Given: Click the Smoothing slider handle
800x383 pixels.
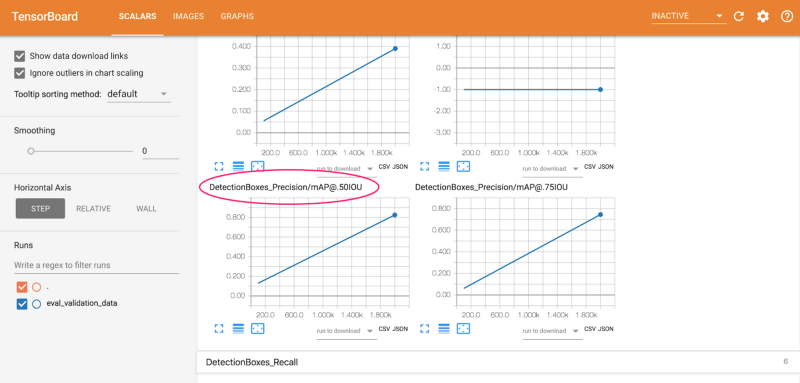Looking at the screenshot, I should pyautogui.click(x=31, y=151).
